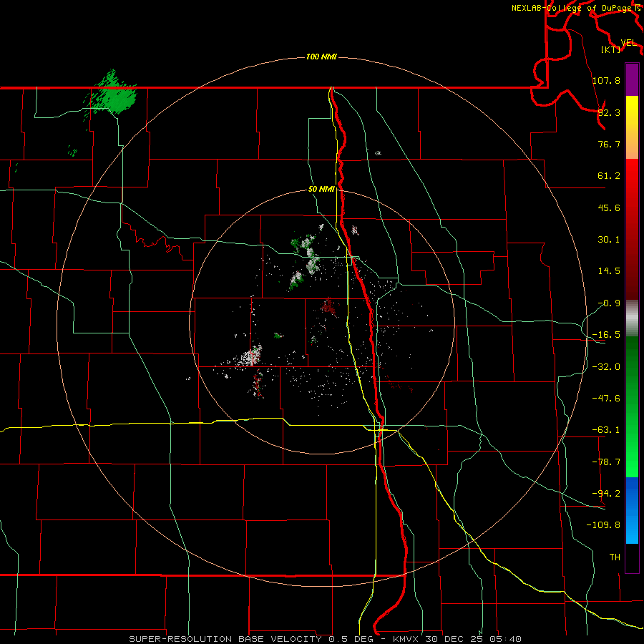Click the blue segment of color bar
644x644 pixels.
(632, 510)
